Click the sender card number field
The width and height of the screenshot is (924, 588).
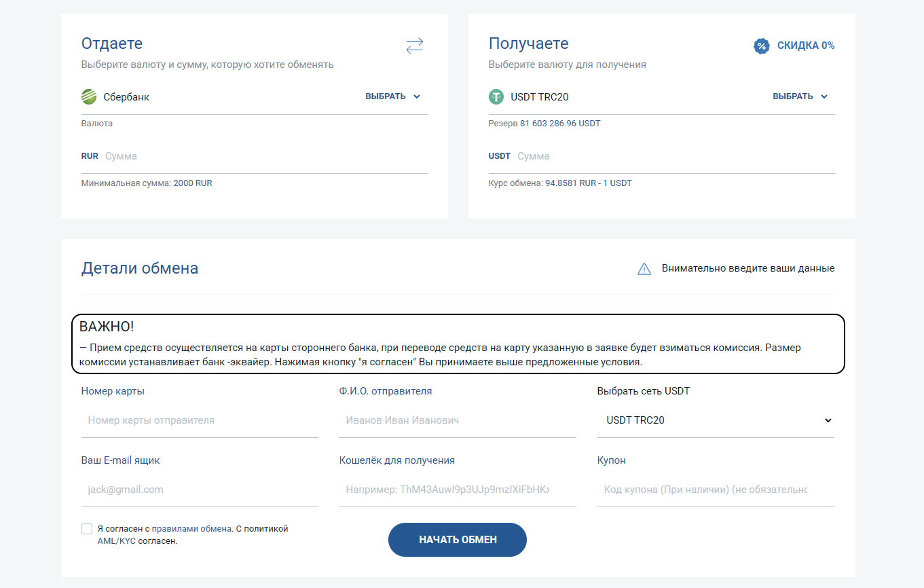point(200,420)
